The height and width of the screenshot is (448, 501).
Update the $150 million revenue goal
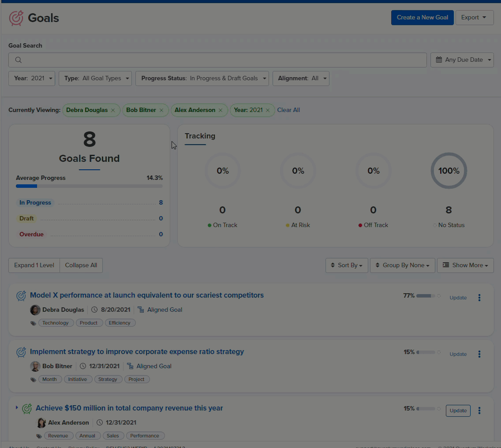458,411
